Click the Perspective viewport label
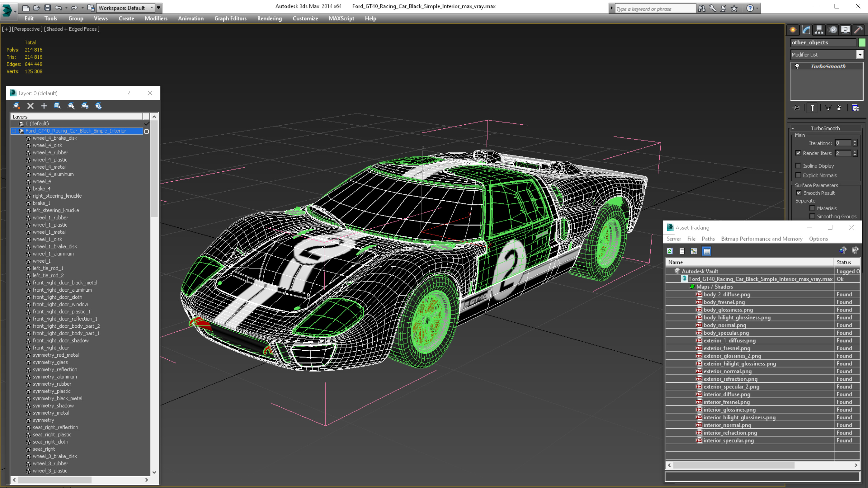The height and width of the screenshot is (488, 868). (x=27, y=29)
